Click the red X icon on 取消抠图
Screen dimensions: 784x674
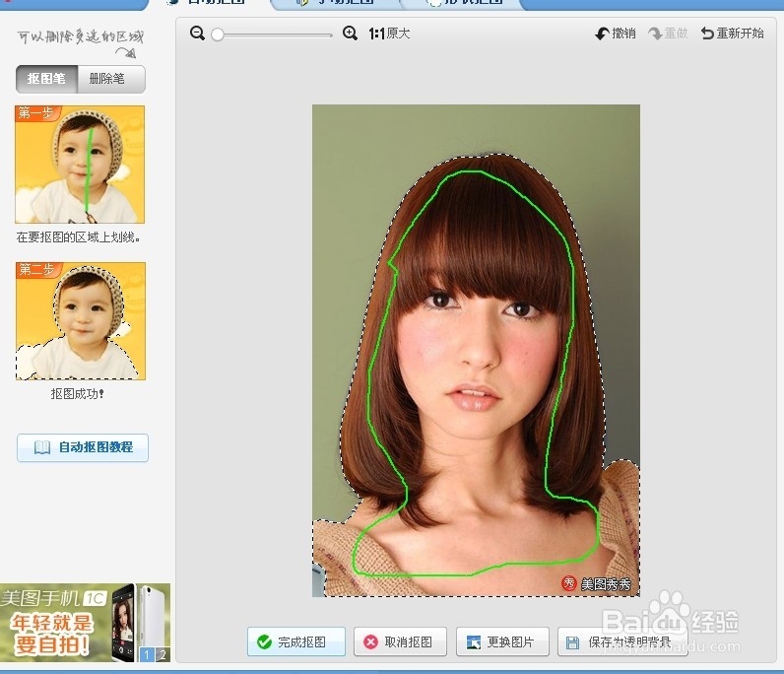click(370, 642)
